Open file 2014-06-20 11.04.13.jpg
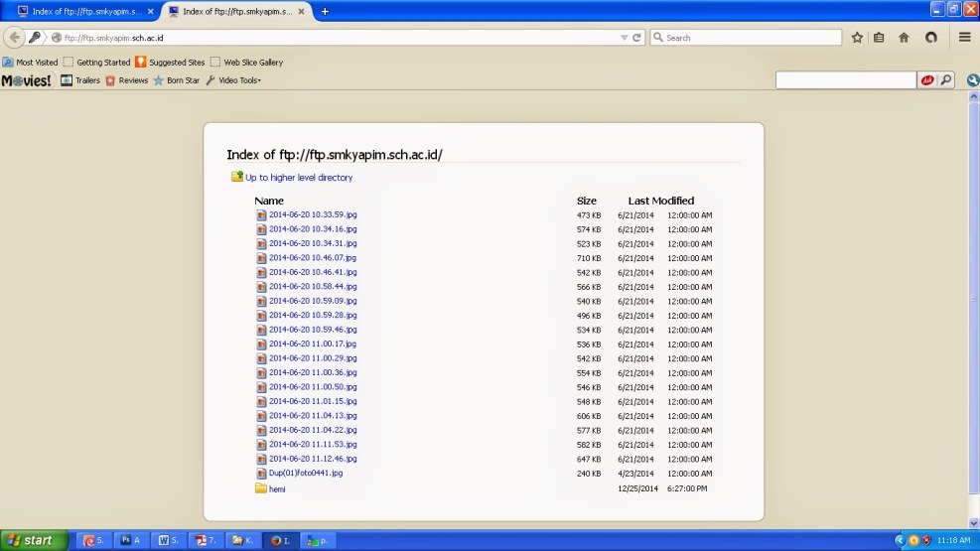This screenshot has width=980, height=551. [313, 415]
